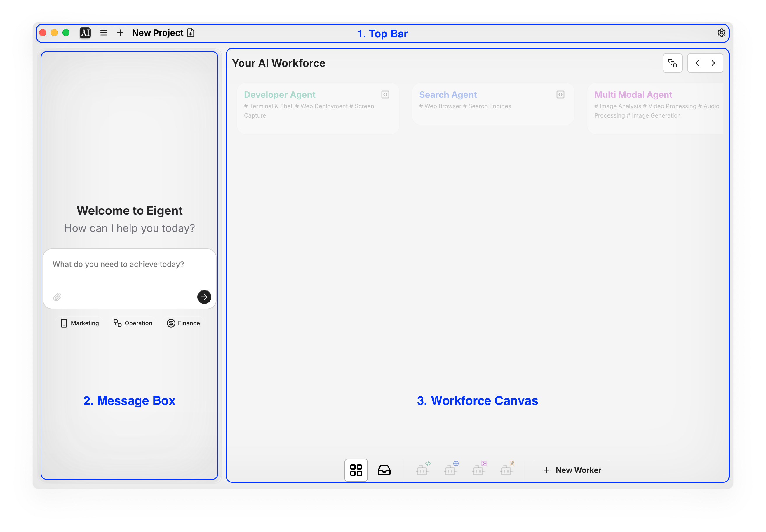Go to previous agent with left chevron
This screenshot has height=532, width=766.
tap(697, 63)
